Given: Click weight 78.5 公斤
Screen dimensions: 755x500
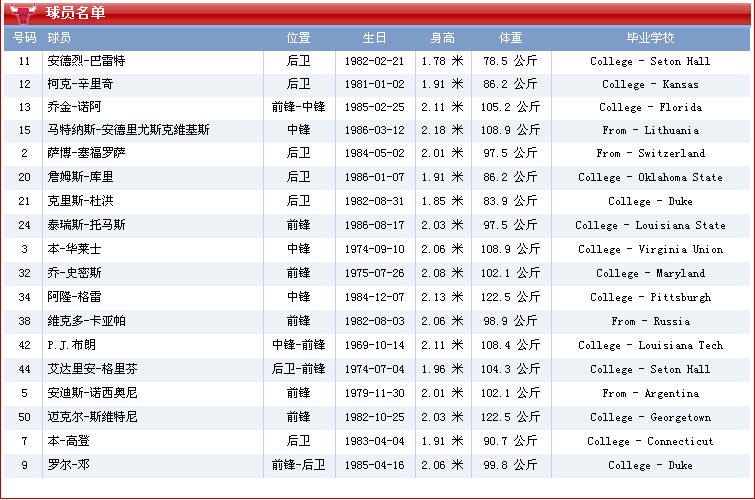Looking at the screenshot, I should pos(510,61).
